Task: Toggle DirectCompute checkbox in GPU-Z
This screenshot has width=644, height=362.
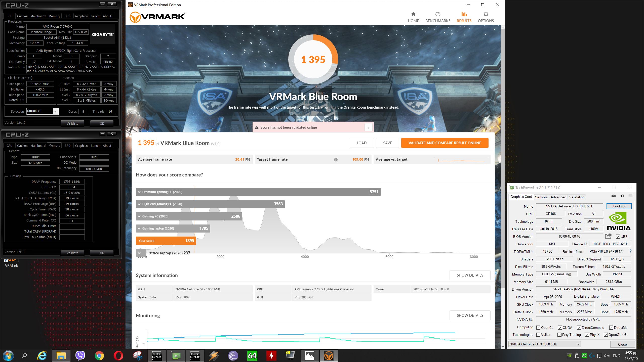Action: pyautogui.click(x=579, y=328)
